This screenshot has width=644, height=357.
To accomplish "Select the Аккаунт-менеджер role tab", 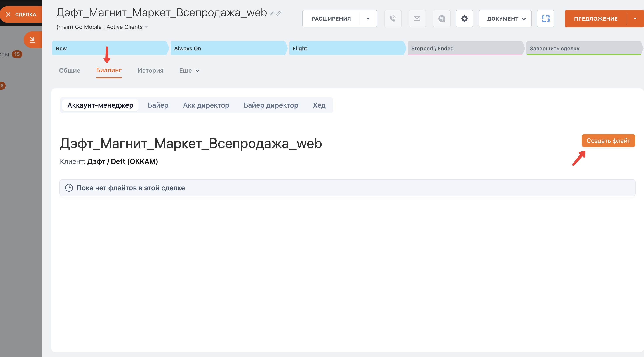I will coord(100,105).
